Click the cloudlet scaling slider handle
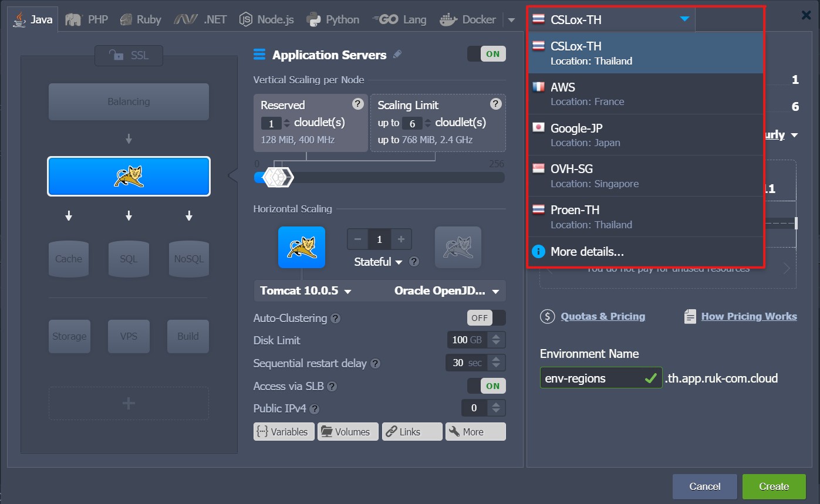820x504 pixels. pos(278,177)
